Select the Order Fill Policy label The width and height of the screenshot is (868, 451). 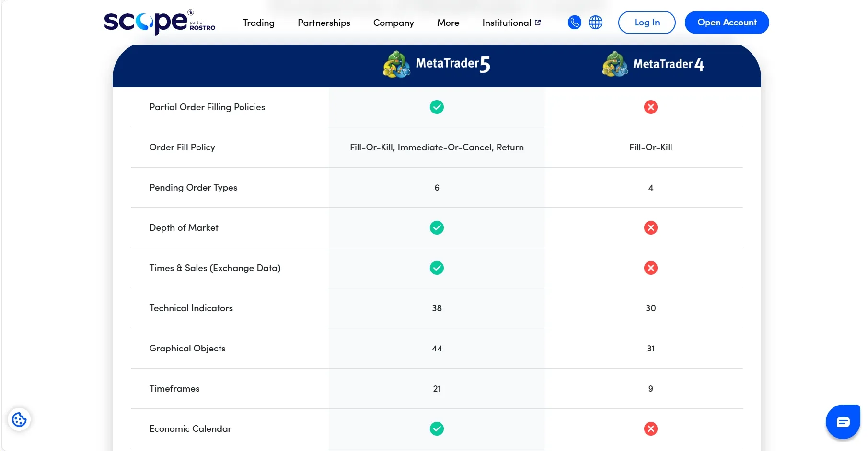pos(182,147)
